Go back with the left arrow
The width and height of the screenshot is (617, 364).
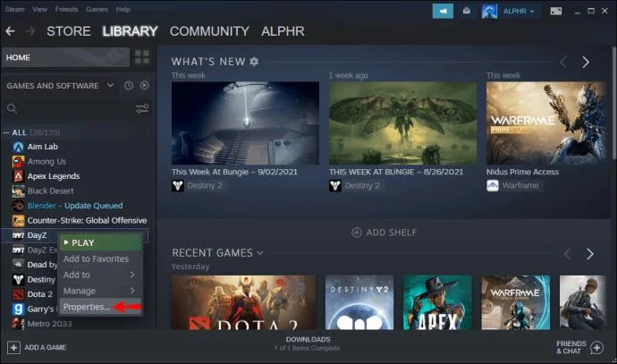[10, 31]
